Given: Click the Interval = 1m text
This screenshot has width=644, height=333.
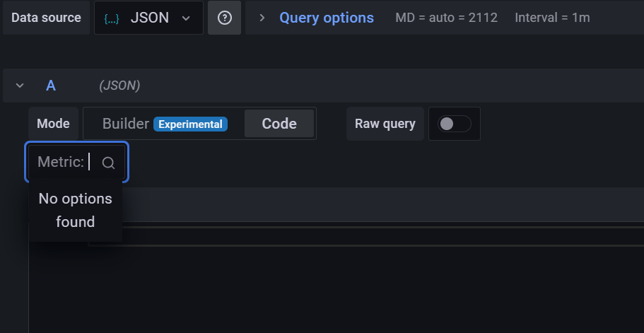Looking at the screenshot, I should click(x=553, y=18).
